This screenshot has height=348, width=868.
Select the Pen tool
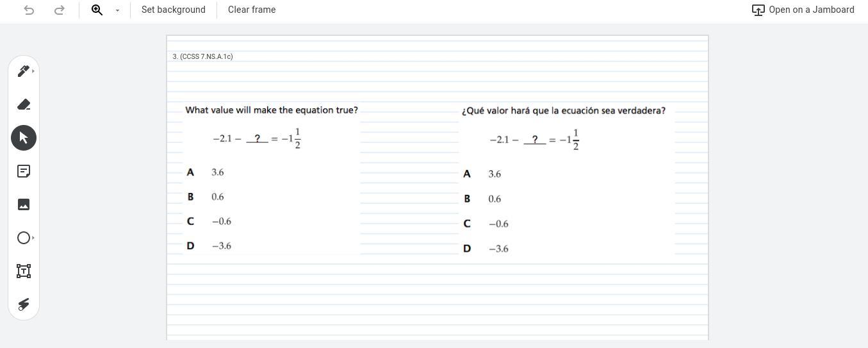click(x=23, y=71)
